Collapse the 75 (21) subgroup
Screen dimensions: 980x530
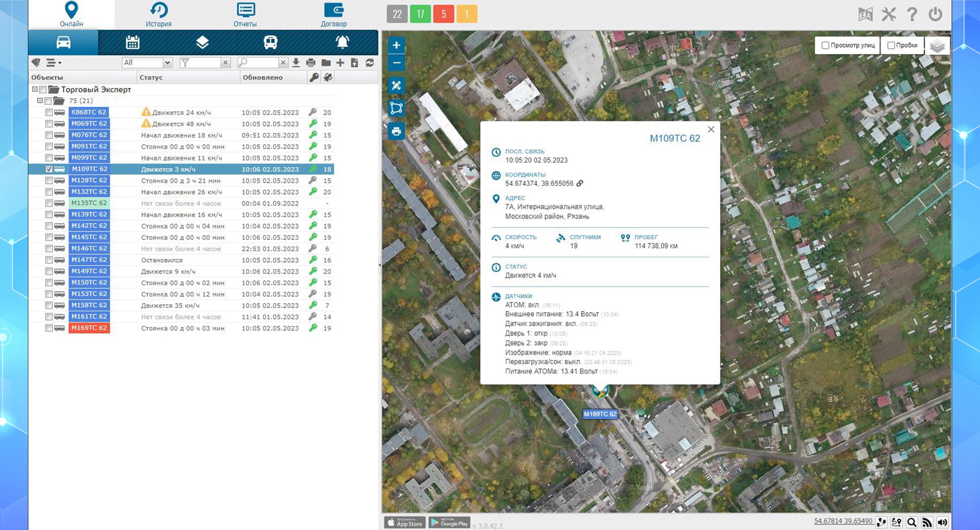(x=40, y=101)
